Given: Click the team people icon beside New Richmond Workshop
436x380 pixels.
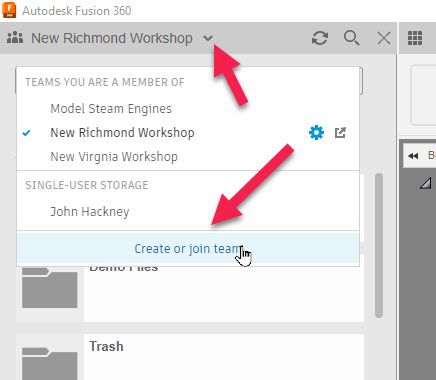Looking at the screenshot, I should coord(15,38).
